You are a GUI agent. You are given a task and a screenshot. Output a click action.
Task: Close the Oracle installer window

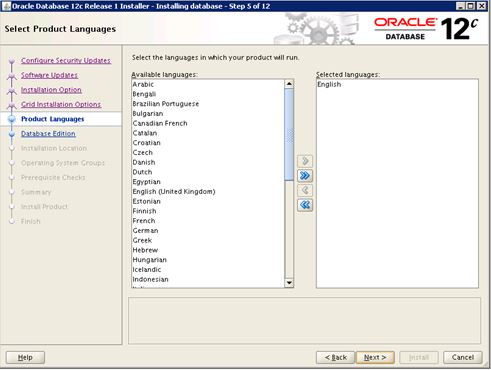point(482,6)
